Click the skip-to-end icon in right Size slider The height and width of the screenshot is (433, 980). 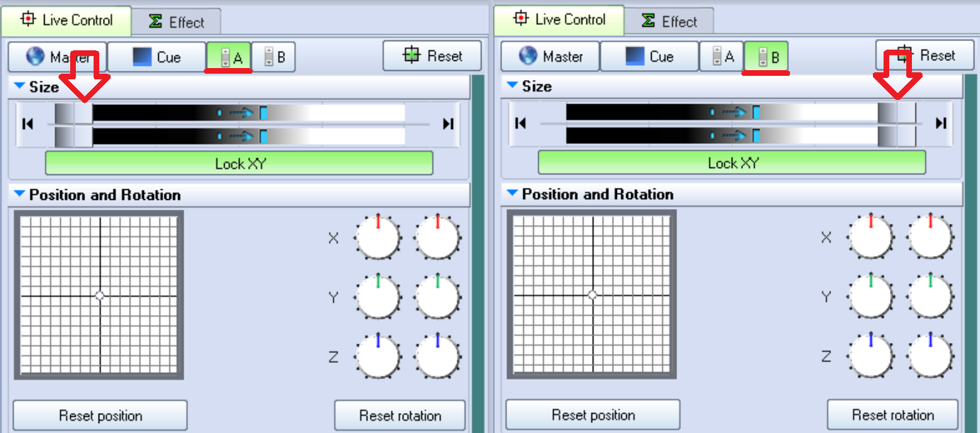[x=941, y=124]
